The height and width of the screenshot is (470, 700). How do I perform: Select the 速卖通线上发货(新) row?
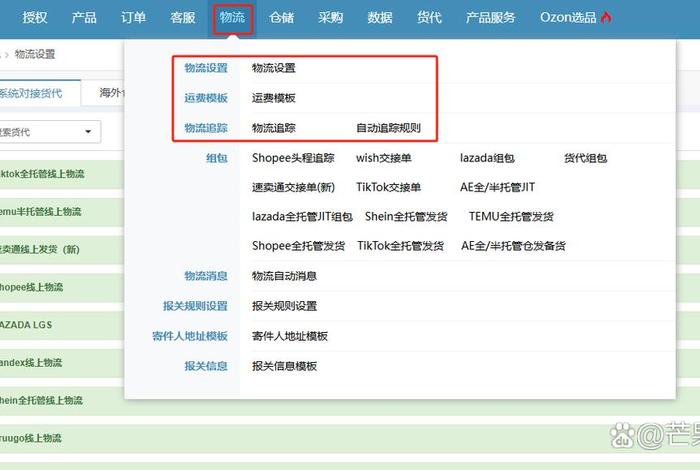pos(62,250)
